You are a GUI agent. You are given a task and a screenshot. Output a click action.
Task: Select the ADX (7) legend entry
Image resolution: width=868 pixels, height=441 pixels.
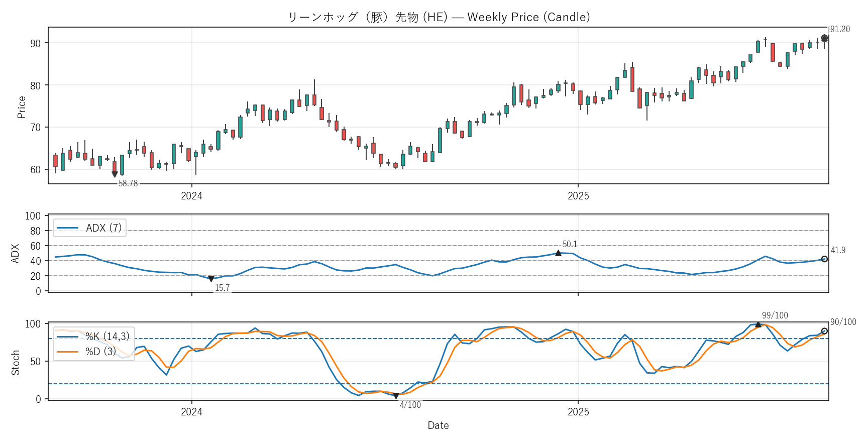pyautogui.click(x=89, y=228)
